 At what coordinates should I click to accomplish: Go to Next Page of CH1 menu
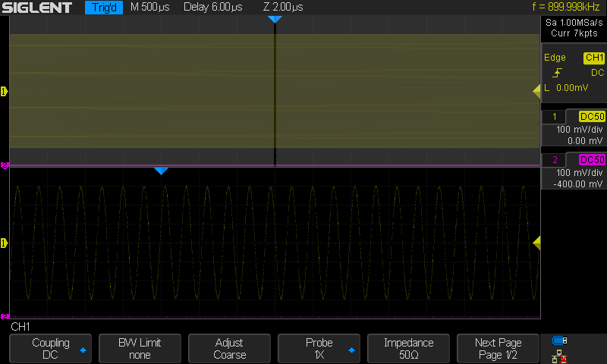coord(498,348)
